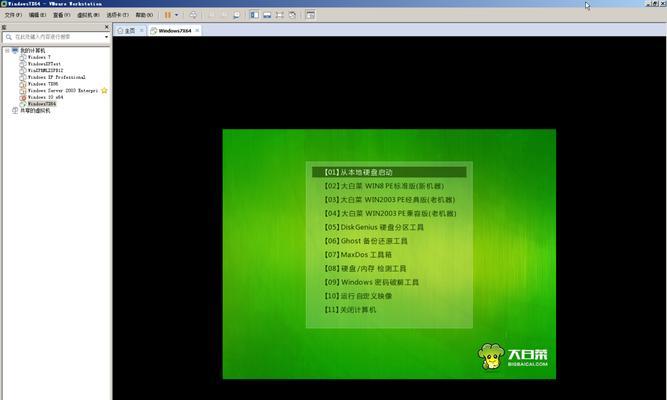
Task: Take a snapshot using the toolbar snapshot icon
Action: pos(211,15)
